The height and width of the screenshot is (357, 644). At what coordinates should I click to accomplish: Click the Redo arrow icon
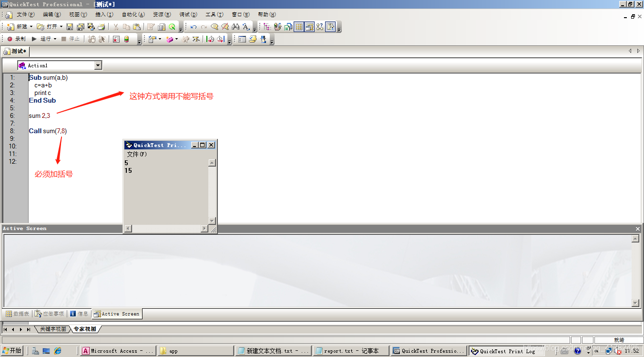point(204,27)
